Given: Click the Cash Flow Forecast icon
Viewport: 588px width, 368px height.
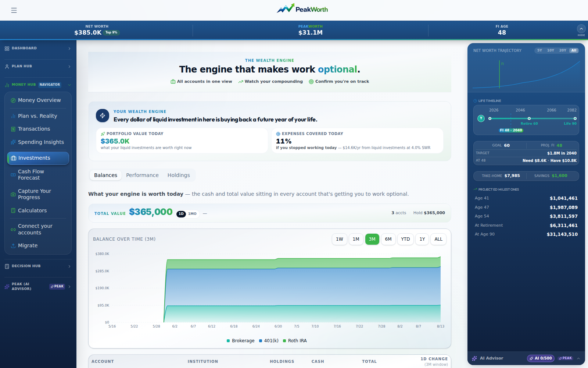Looking at the screenshot, I should tap(13, 175).
